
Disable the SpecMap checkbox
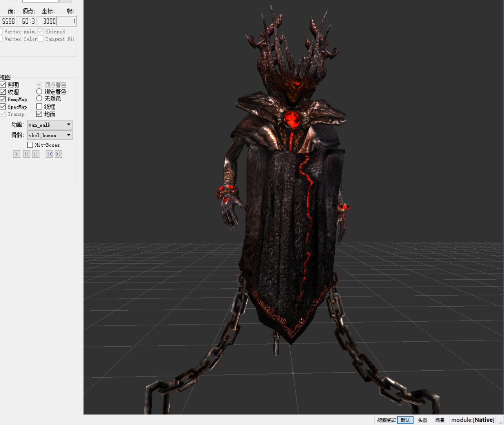(x=3, y=106)
